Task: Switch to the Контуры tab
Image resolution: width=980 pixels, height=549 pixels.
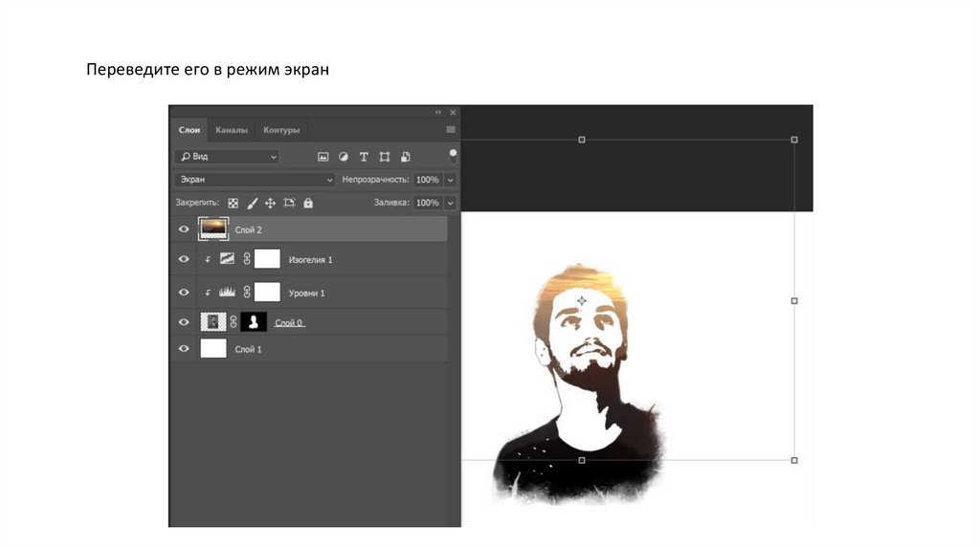Action: [x=281, y=130]
